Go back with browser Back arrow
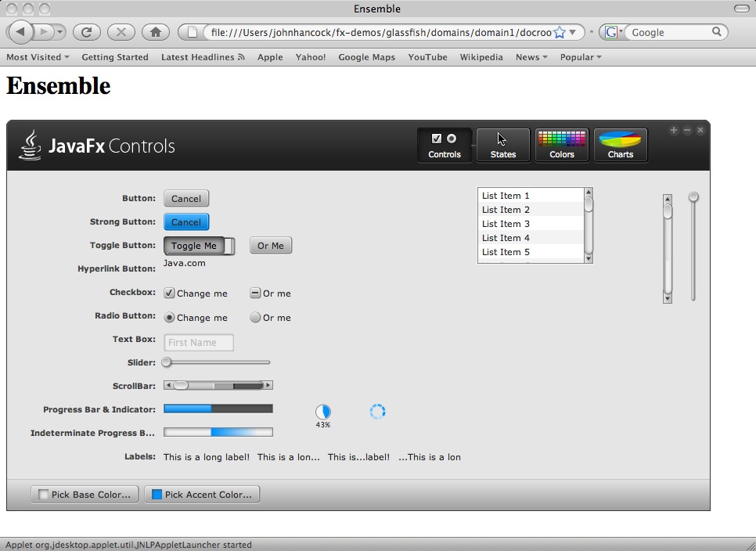 pyautogui.click(x=20, y=32)
